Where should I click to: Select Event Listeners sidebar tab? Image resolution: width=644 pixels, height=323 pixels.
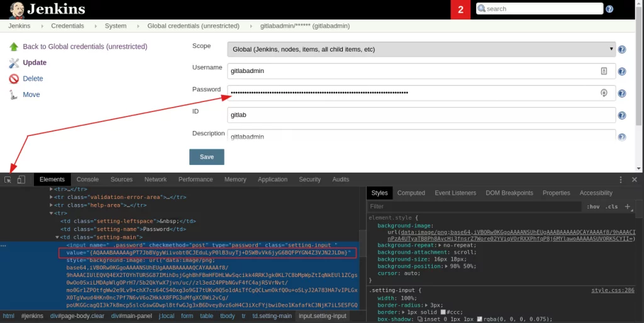(x=455, y=193)
